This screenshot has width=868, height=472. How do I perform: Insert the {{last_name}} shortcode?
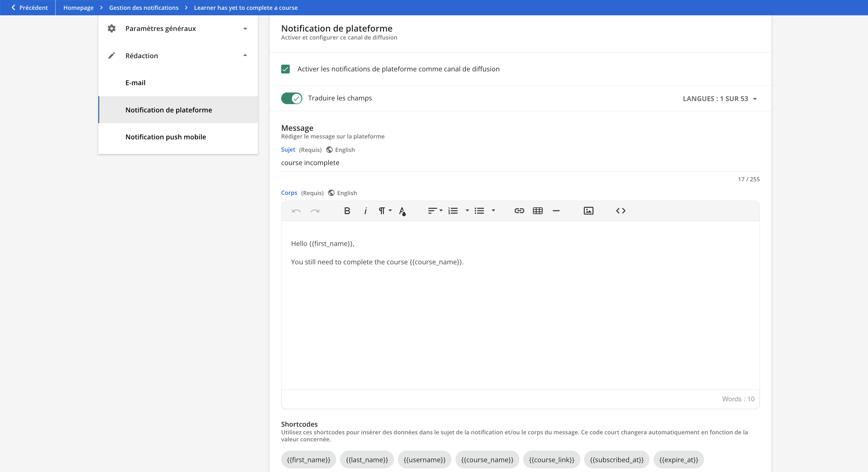pyautogui.click(x=367, y=459)
